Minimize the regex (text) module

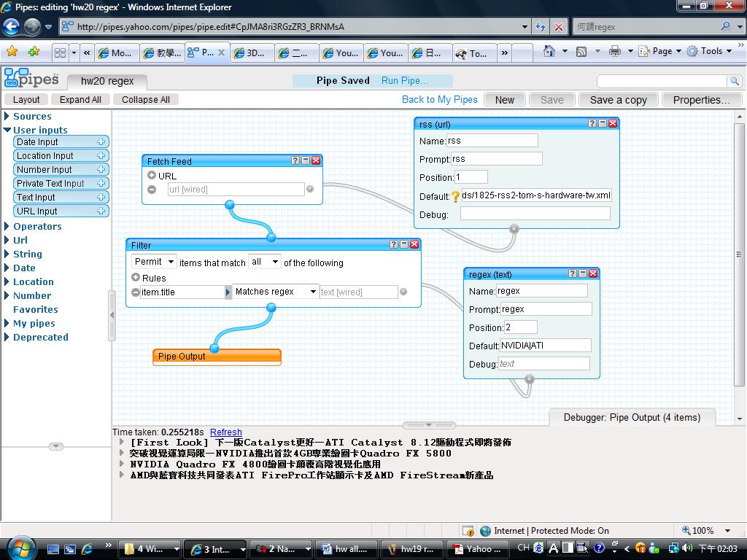pyautogui.click(x=583, y=273)
